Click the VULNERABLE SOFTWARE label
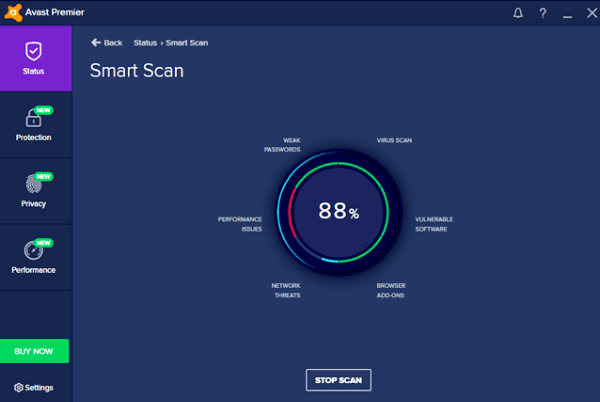The width and height of the screenshot is (600, 402). point(434,224)
